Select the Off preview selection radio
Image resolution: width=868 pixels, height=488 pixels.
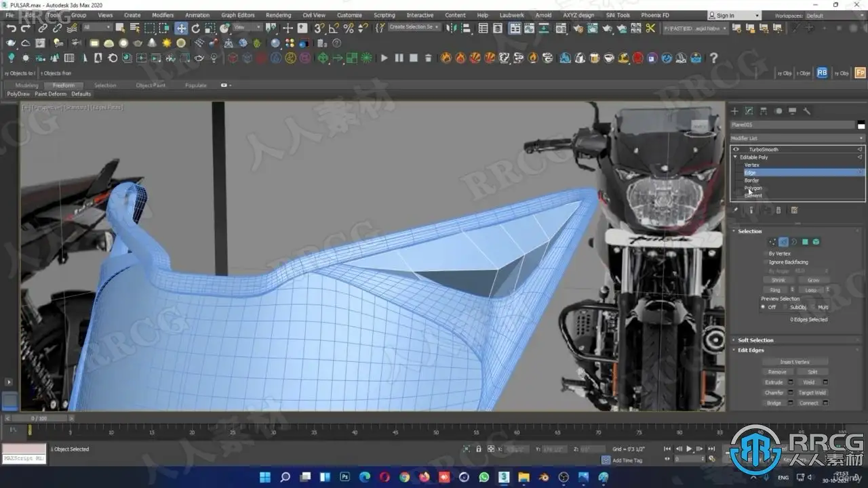(763, 307)
